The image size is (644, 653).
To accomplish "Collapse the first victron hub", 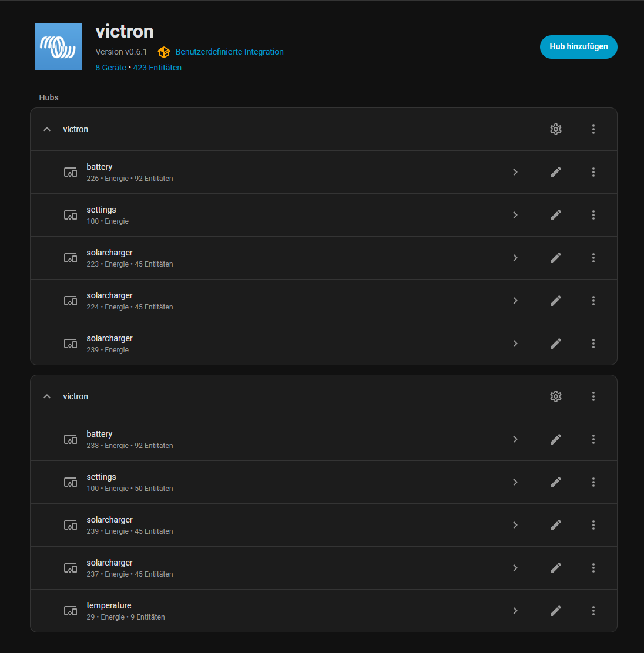I will point(47,129).
